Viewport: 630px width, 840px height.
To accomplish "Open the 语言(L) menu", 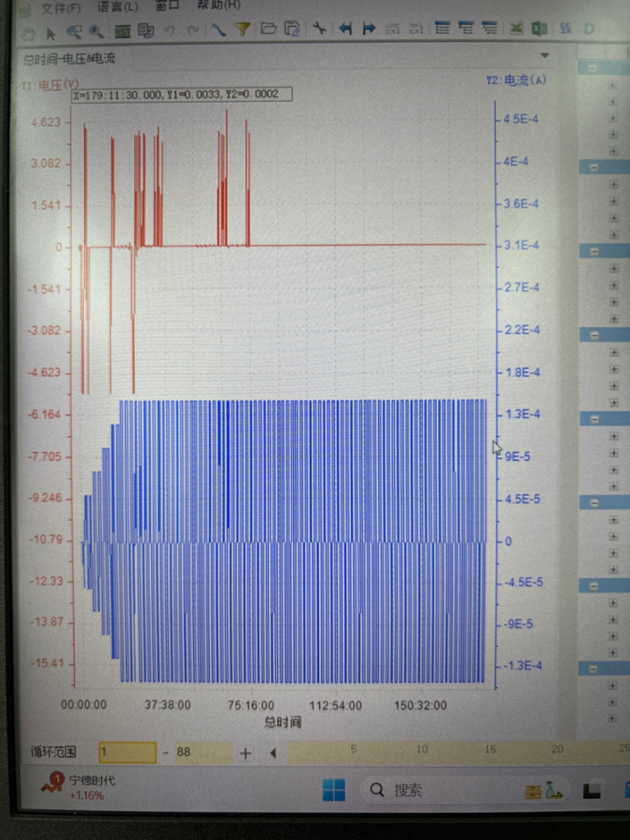I will [x=119, y=7].
